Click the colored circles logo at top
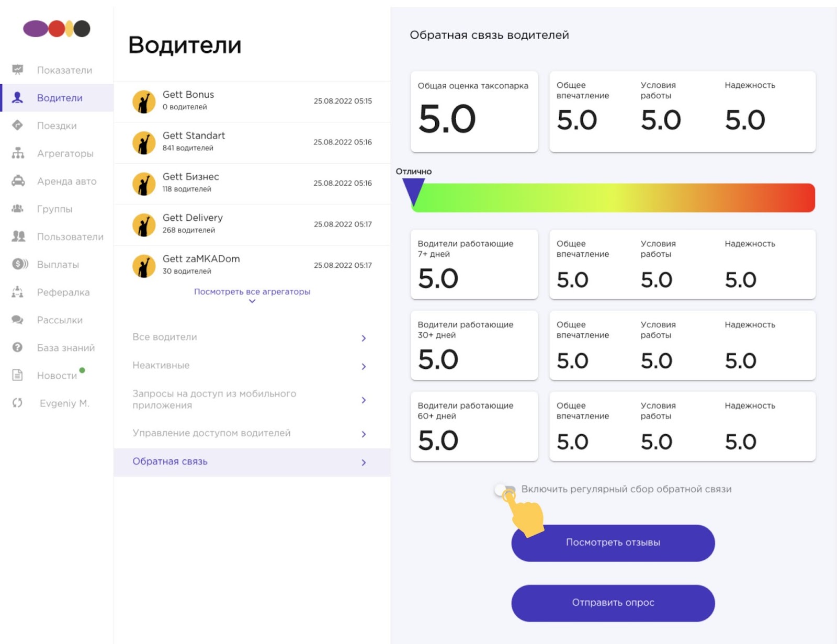 tap(56, 28)
